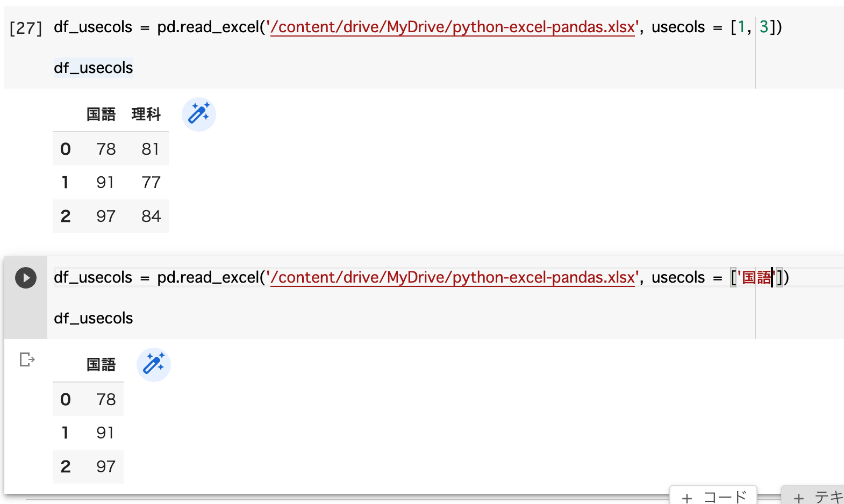Click the 国語 column header in the second table
The width and height of the screenshot is (844, 504).
pos(101,365)
